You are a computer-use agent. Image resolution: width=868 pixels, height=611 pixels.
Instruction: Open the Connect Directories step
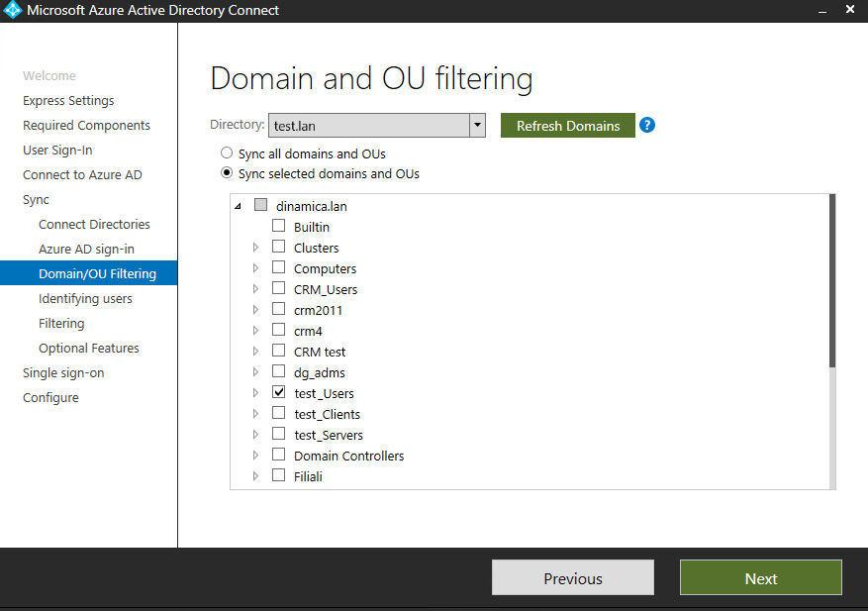coord(94,224)
